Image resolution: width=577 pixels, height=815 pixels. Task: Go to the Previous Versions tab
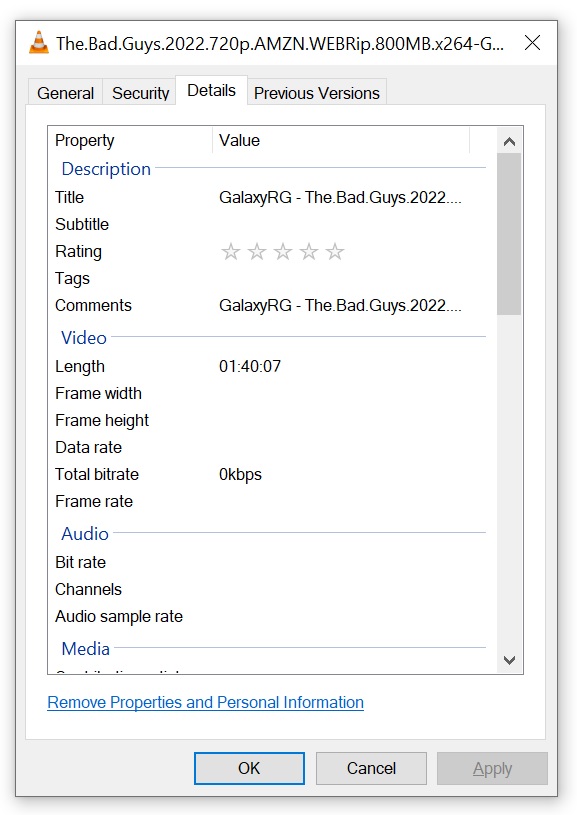[x=317, y=93]
